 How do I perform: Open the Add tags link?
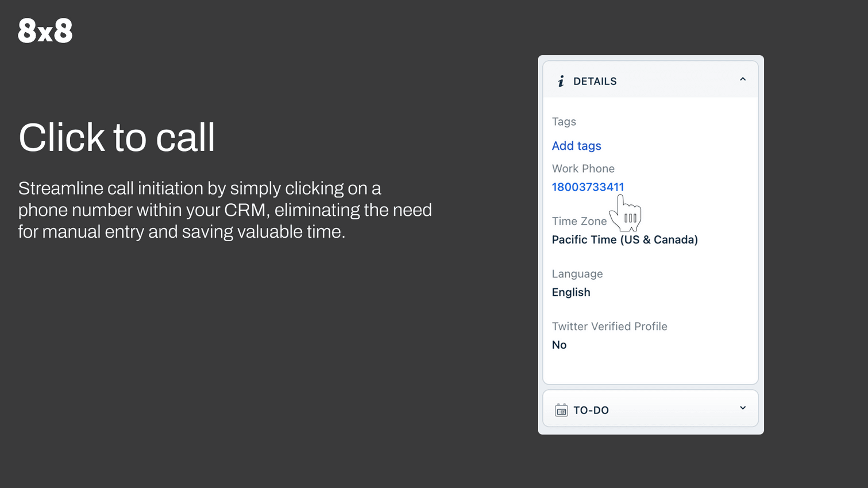point(576,146)
